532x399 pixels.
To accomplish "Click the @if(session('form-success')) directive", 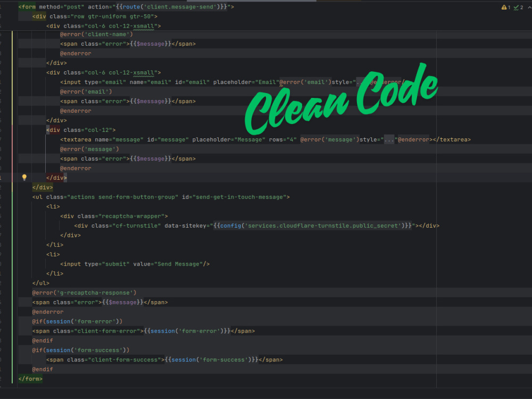I will coord(81,350).
